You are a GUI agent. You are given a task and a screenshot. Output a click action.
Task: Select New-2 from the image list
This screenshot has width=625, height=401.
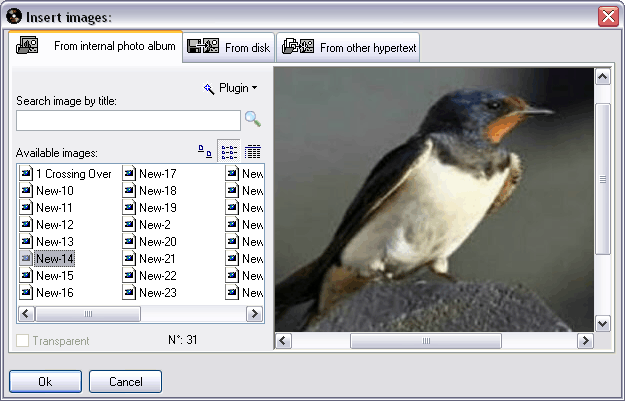[x=154, y=225]
